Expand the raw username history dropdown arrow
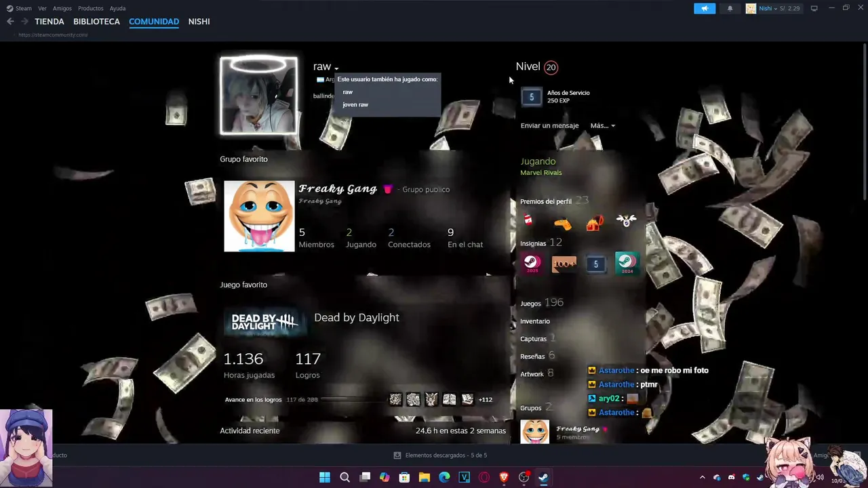The height and width of the screenshot is (488, 868). click(x=336, y=68)
